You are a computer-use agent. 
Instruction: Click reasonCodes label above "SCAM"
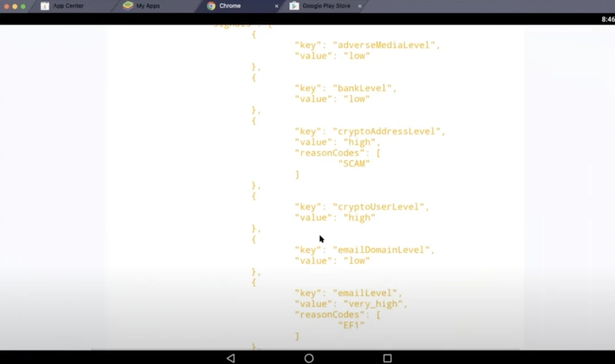(330, 153)
